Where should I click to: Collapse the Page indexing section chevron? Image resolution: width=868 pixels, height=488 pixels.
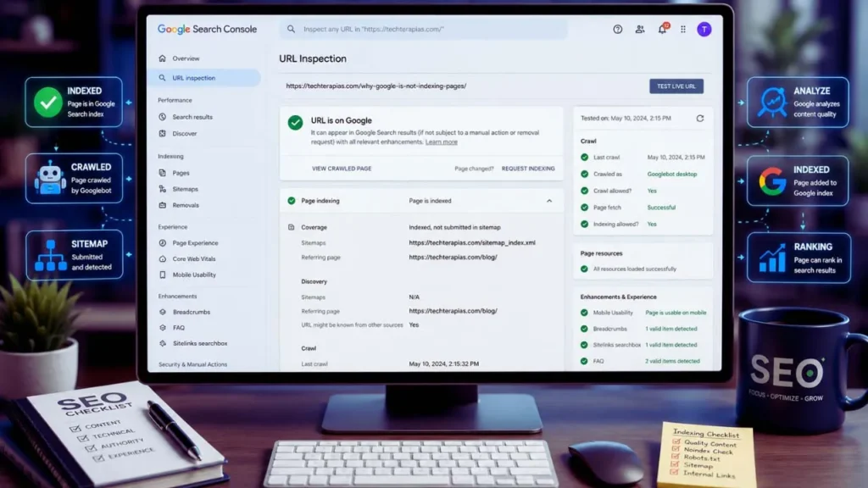549,201
